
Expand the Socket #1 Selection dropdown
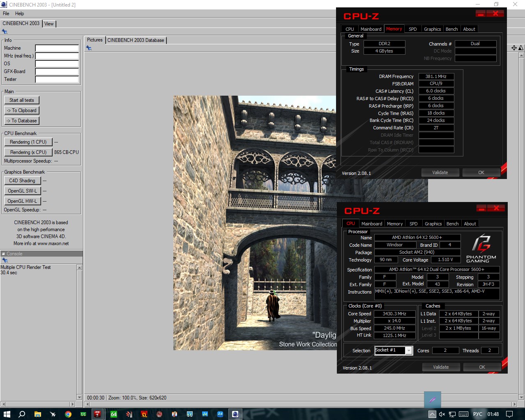pyautogui.click(x=408, y=351)
